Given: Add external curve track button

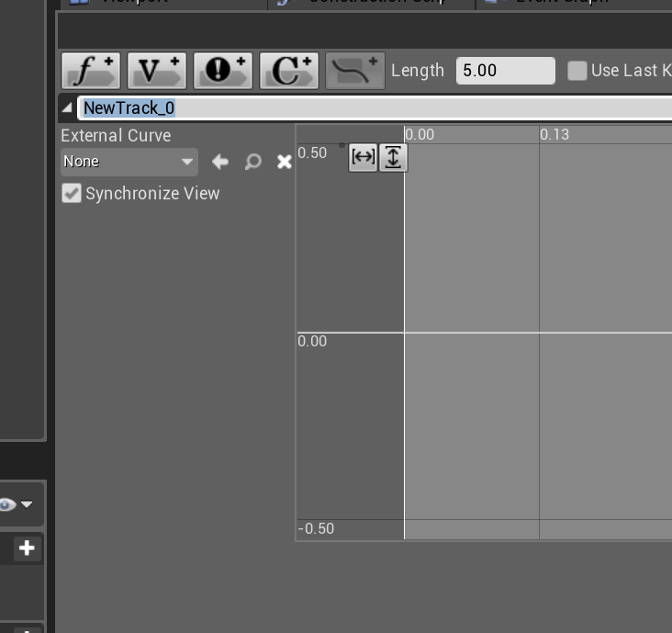Looking at the screenshot, I should [355, 71].
